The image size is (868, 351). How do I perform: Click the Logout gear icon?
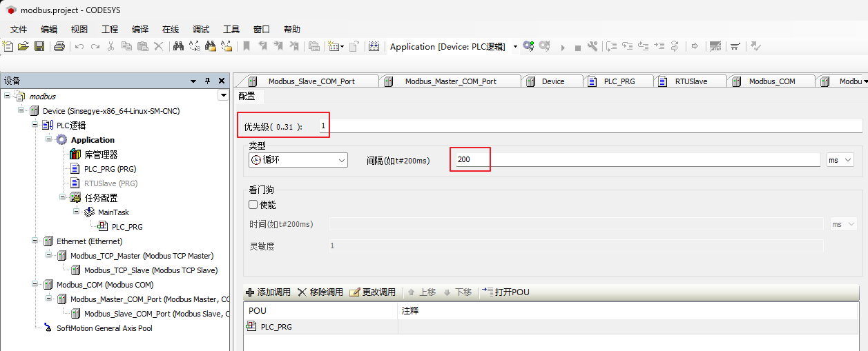(x=545, y=46)
